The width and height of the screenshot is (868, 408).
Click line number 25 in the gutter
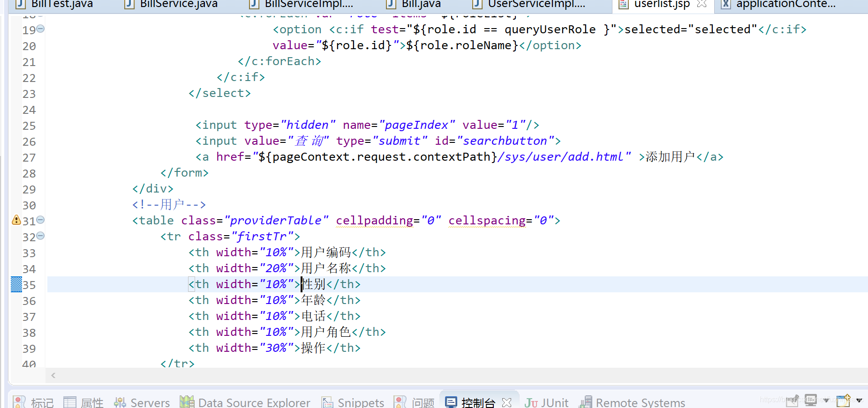pos(29,126)
